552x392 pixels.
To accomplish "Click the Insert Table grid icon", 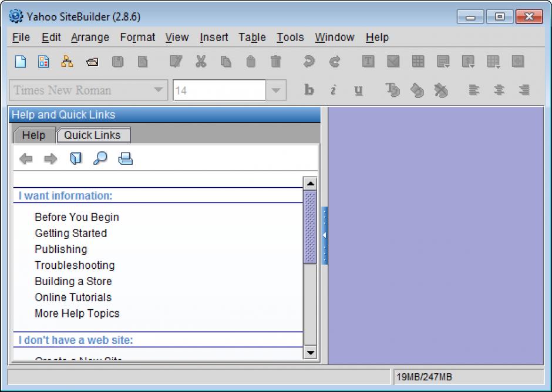I will point(418,62).
